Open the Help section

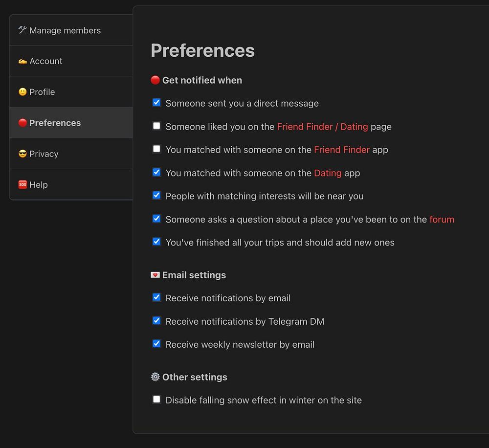coord(38,185)
